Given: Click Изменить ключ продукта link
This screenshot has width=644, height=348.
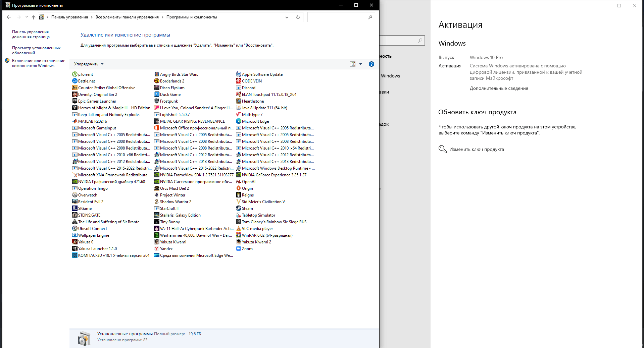Looking at the screenshot, I should click(477, 150).
